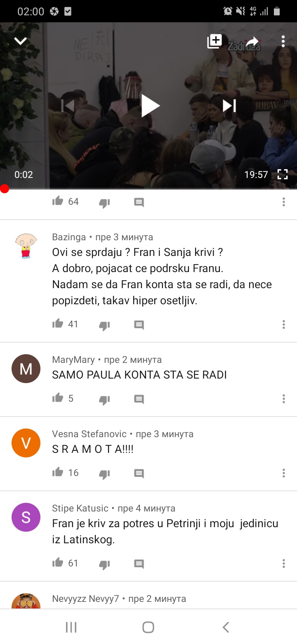This screenshot has width=297, height=644.
Task: Like Bazinga's comment
Action: tap(58, 324)
